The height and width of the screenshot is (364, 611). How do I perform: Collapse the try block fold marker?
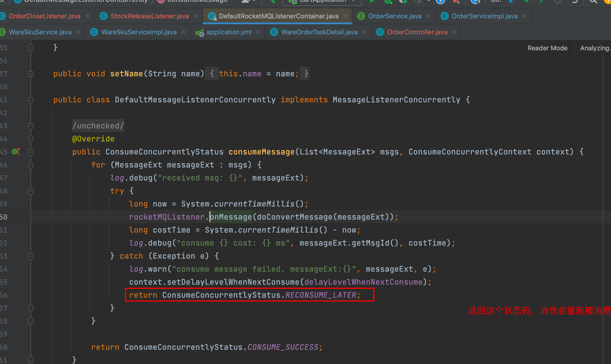click(x=31, y=191)
